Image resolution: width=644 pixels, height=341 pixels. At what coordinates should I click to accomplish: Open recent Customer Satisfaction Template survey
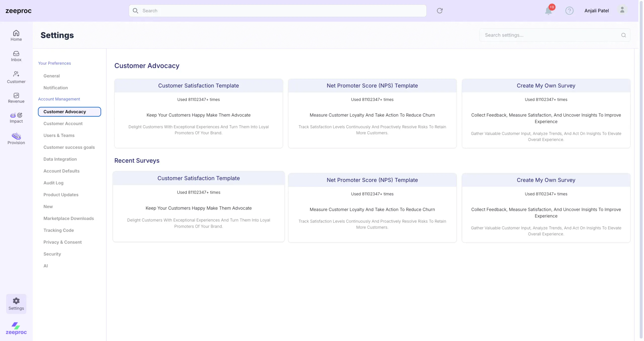198,206
